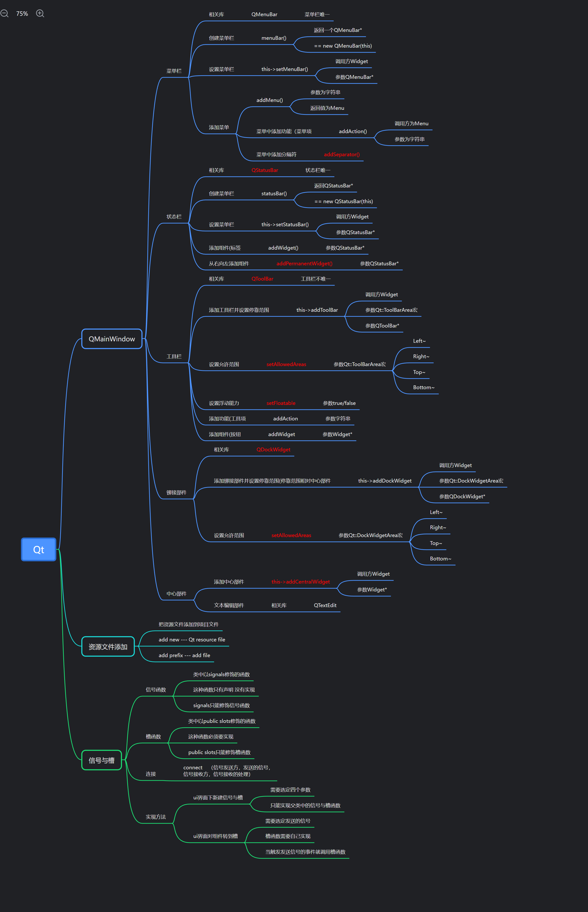Select the 资源文件添加 node
Screen dimensions: 588x912
pyautogui.click(x=108, y=646)
